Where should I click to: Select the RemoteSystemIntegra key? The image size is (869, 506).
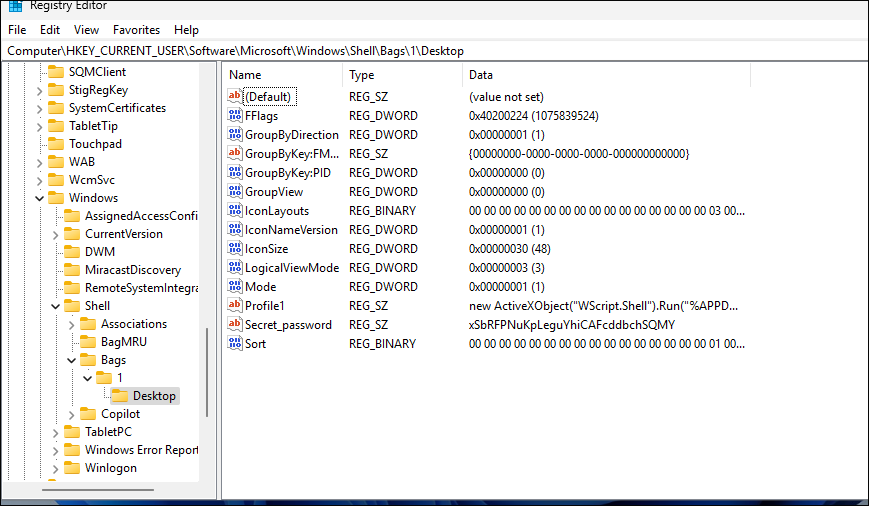tap(141, 288)
